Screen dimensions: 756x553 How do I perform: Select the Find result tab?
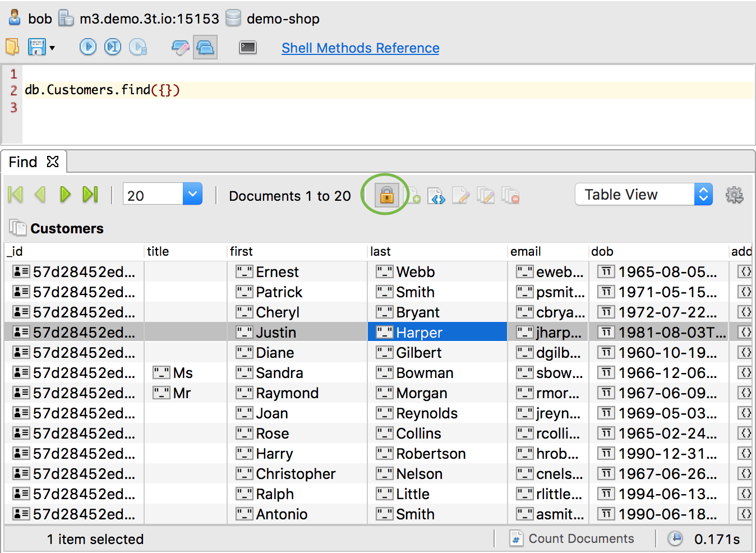click(x=23, y=162)
